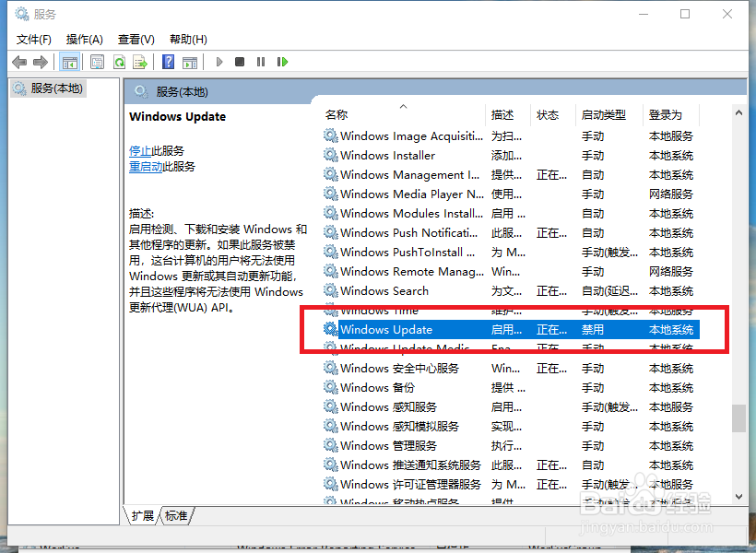
Task: Click gear icon of Windows Management row
Action: (330, 174)
